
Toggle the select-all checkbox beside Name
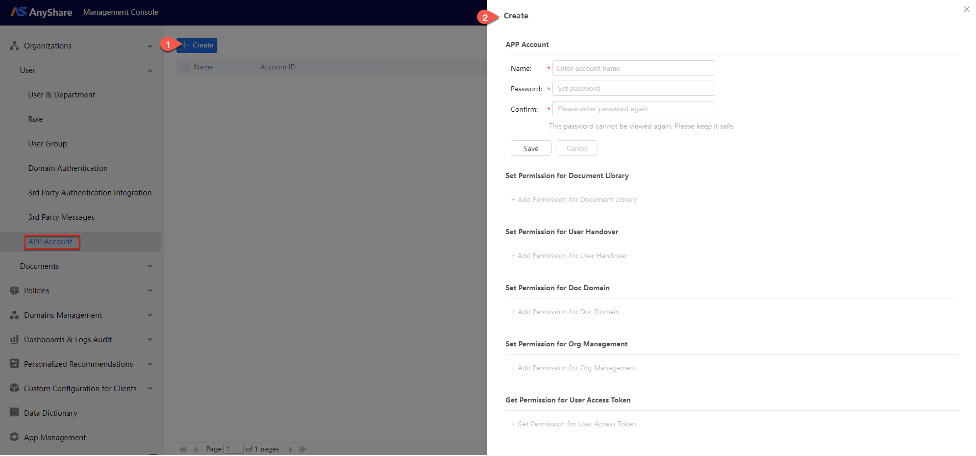tap(185, 67)
